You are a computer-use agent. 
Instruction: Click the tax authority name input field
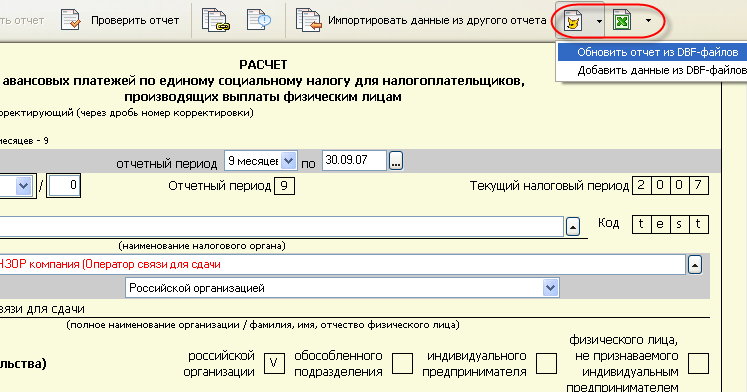coord(282,226)
